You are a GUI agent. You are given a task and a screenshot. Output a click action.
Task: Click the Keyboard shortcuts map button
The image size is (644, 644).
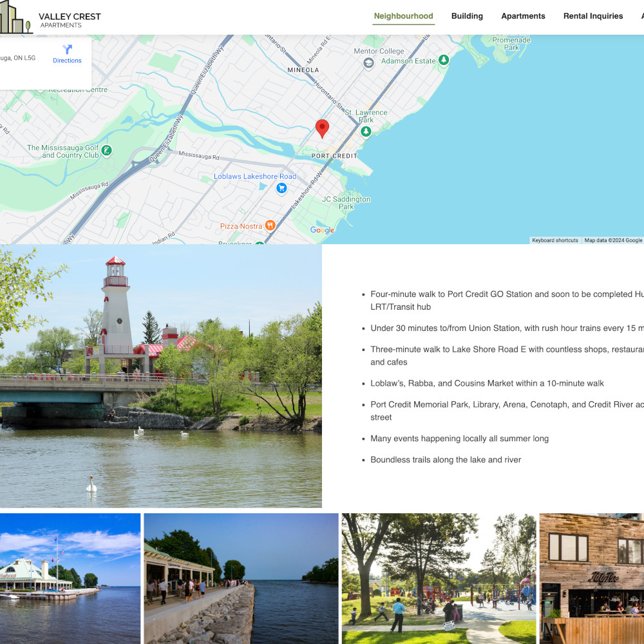click(x=554, y=240)
